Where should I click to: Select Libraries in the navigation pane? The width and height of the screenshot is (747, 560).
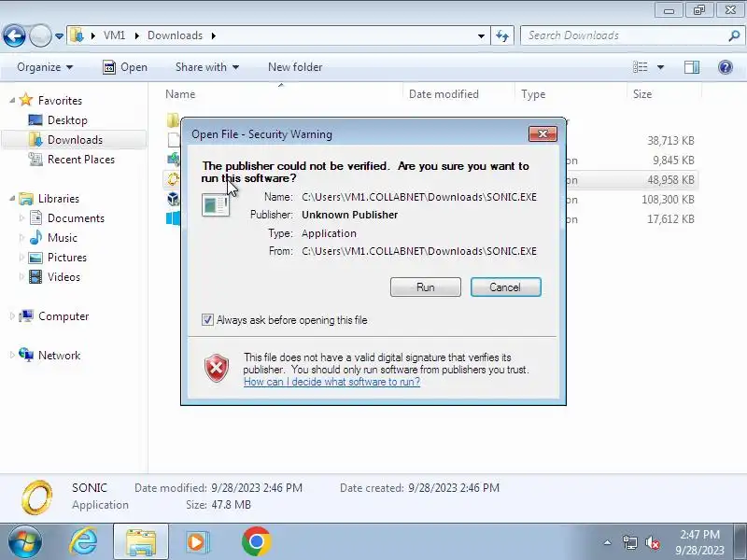[x=59, y=199]
